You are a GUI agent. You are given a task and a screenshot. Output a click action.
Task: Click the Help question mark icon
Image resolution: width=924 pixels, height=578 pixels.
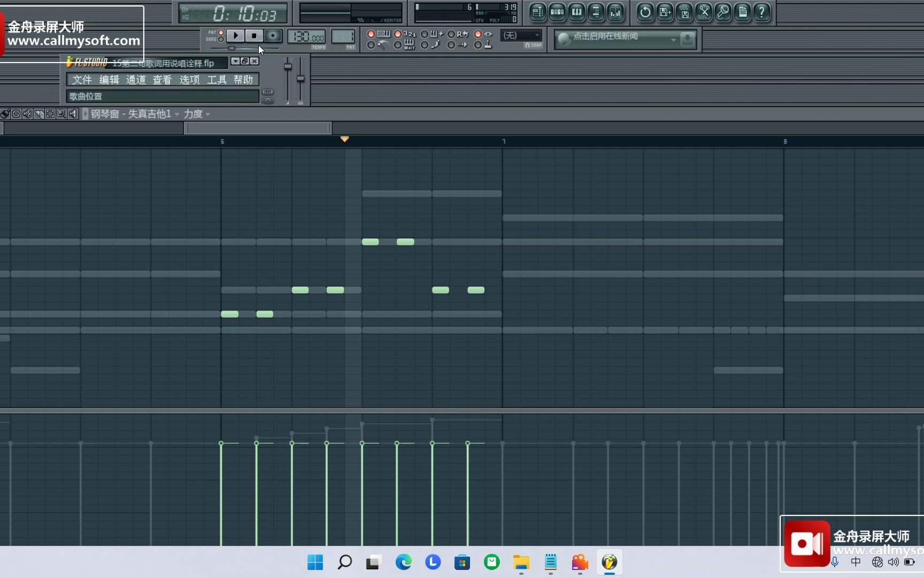[761, 12]
